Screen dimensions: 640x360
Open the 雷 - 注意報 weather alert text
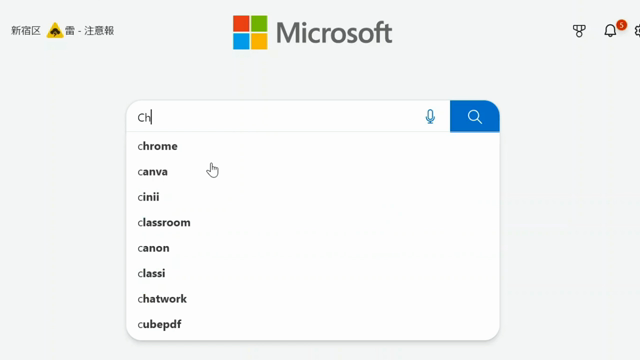[x=89, y=31]
